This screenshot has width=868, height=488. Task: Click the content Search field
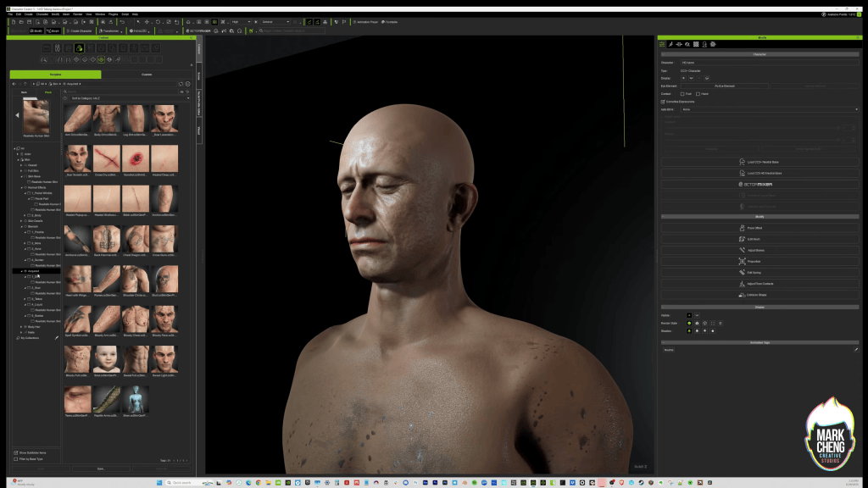[x=122, y=91]
